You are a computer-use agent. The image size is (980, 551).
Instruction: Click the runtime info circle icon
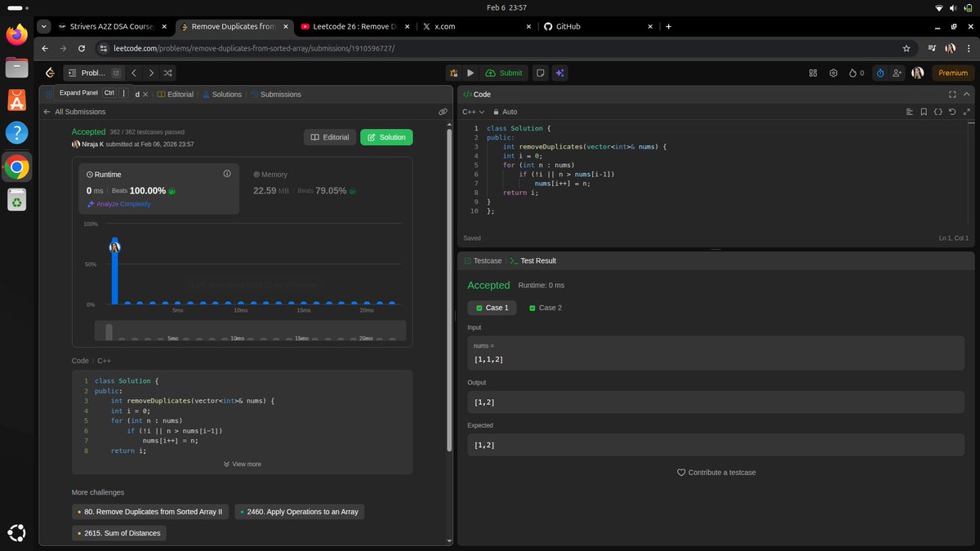pyautogui.click(x=227, y=174)
